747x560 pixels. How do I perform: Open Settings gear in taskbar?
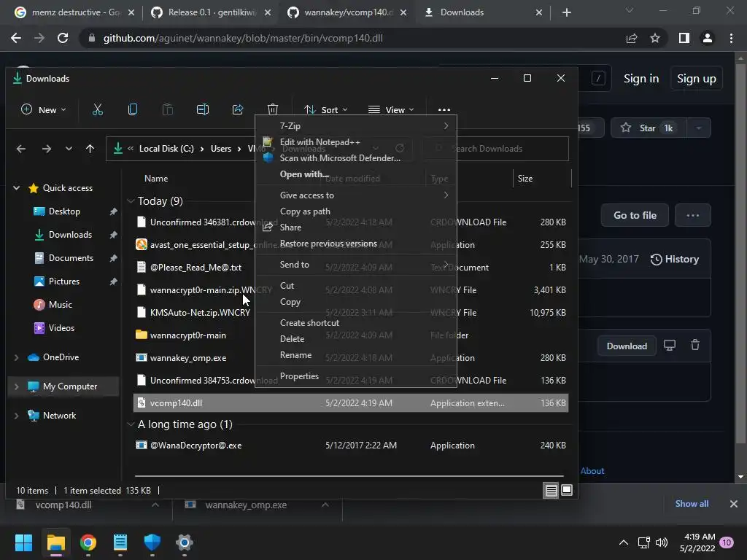click(x=185, y=542)
